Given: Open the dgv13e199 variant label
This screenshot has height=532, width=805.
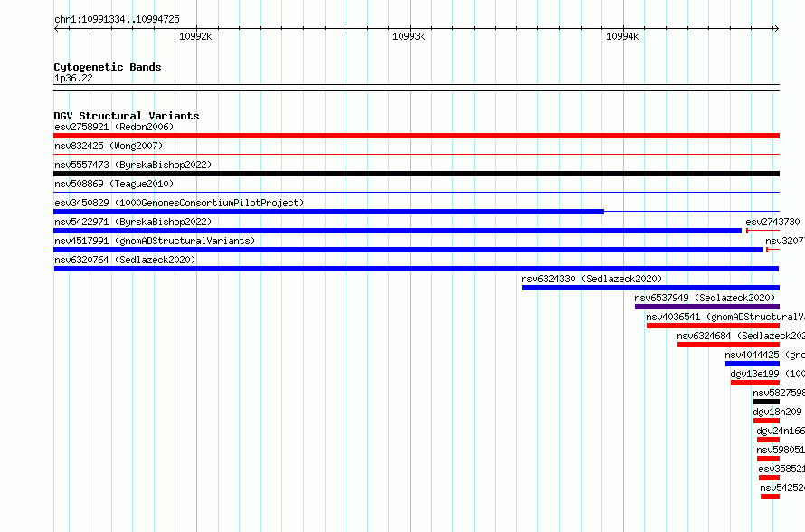Looking at the screenshot, I should click(x=767, y=374).
